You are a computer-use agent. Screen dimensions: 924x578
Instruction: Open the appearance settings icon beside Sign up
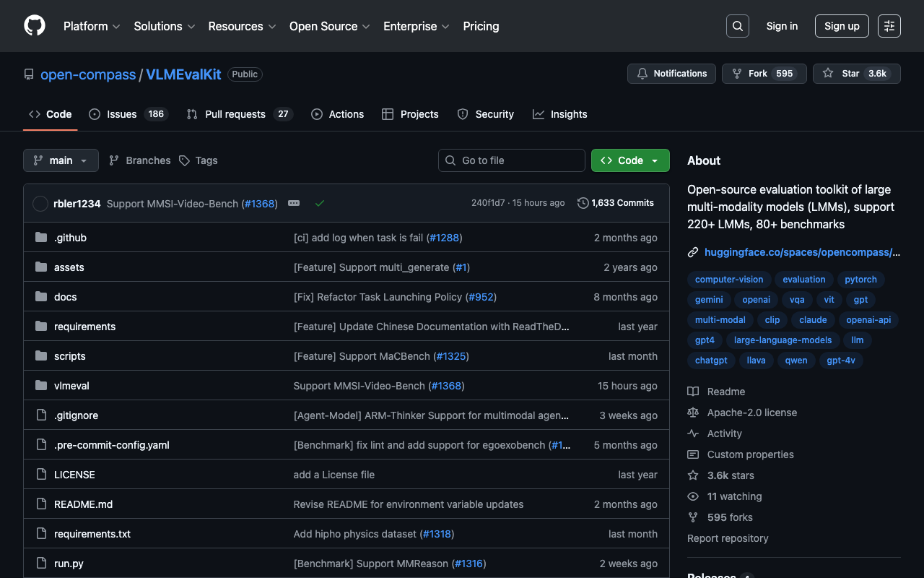(889, 26)
